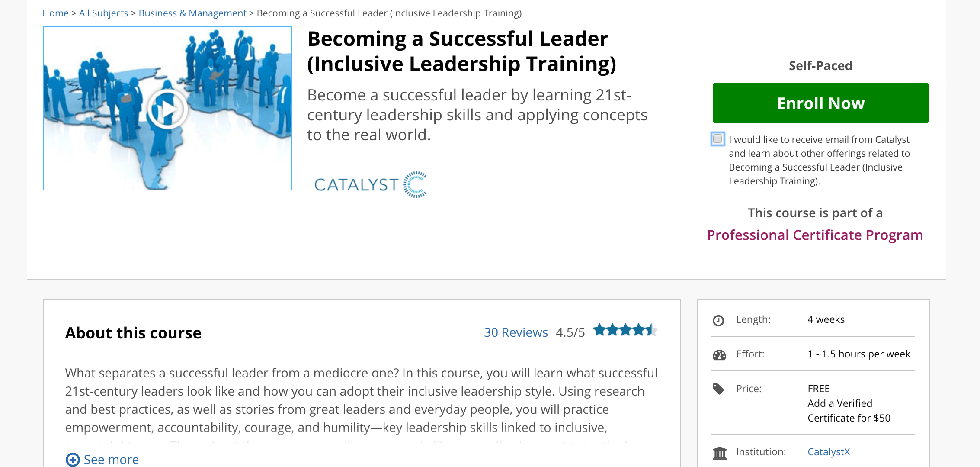Open the Business & Management category
The width and height of the screenshot is (980, 467).
(193, 13)
